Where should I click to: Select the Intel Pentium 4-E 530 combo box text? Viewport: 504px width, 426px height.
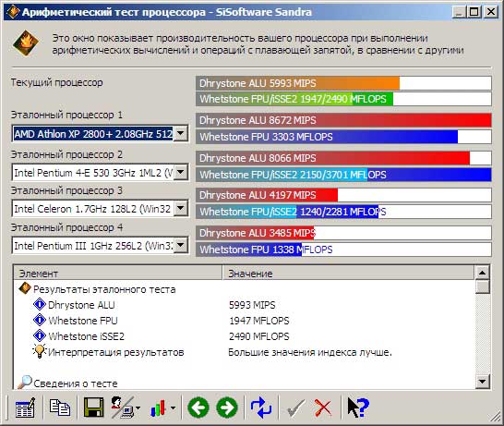click(93, 173)
